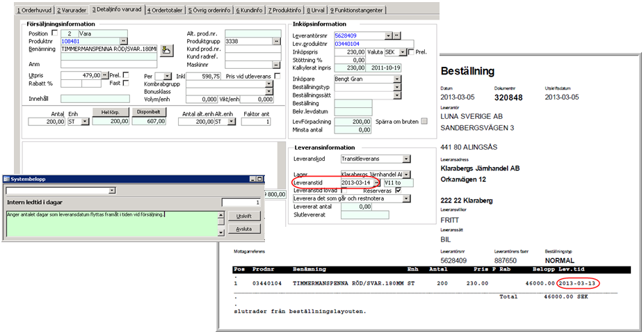Enable the Leveranstid lovad checkbox

pos(344,191)
